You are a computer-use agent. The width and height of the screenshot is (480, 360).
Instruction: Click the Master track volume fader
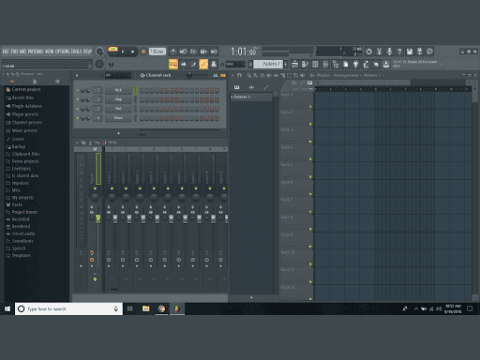tap(98, 218)
